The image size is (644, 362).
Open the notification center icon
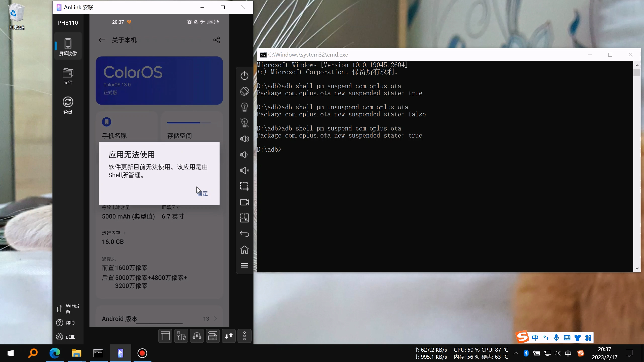point(629,353)
